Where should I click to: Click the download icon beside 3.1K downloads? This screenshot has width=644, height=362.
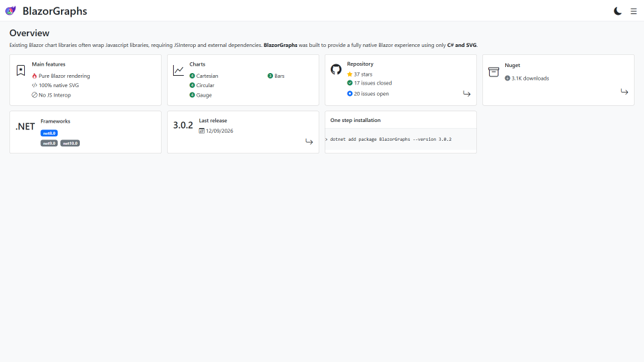(508, 78)
